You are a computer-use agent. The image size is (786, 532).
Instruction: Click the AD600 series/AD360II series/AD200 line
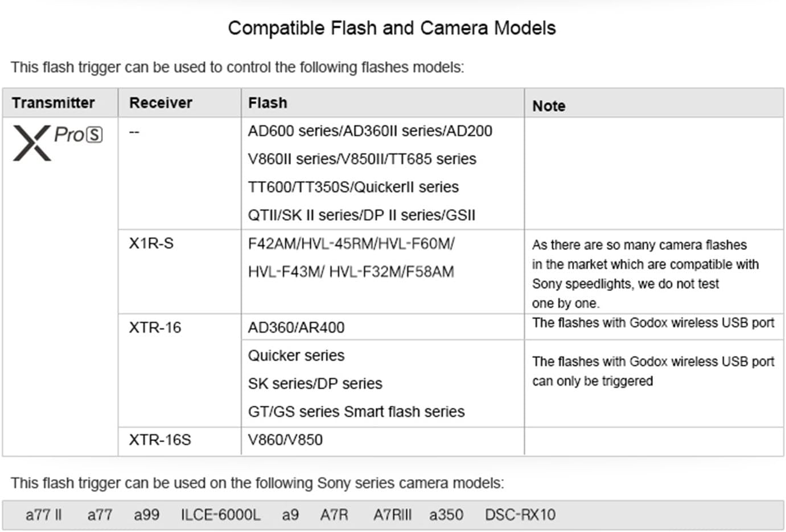coord(370,131)
